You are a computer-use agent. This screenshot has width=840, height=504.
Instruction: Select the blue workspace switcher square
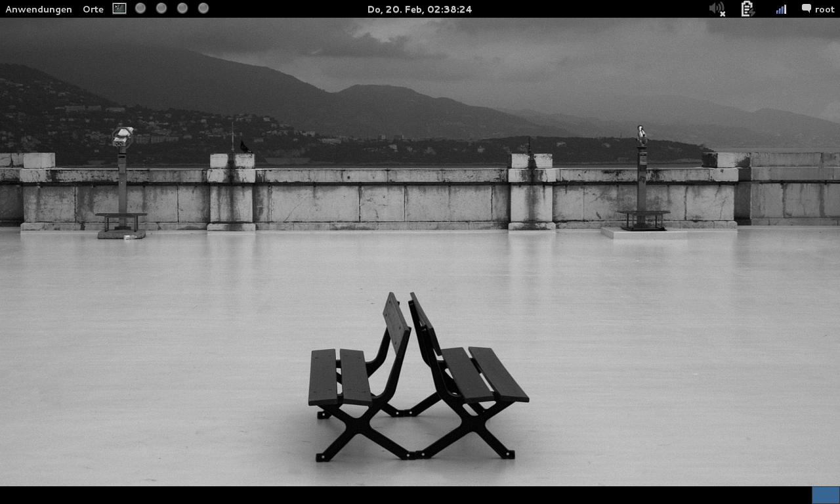coord(826,495)
